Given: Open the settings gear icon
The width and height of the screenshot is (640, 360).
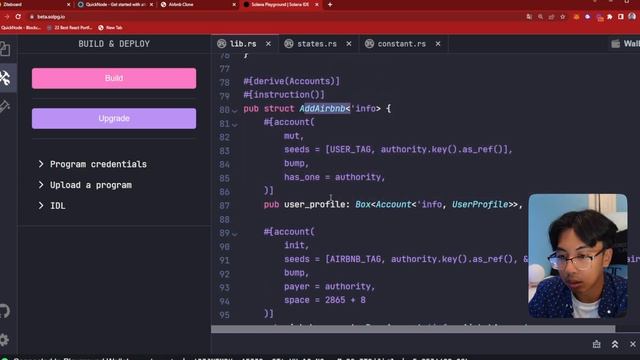Looking at the screenshot, I should [x=4, y=340].
